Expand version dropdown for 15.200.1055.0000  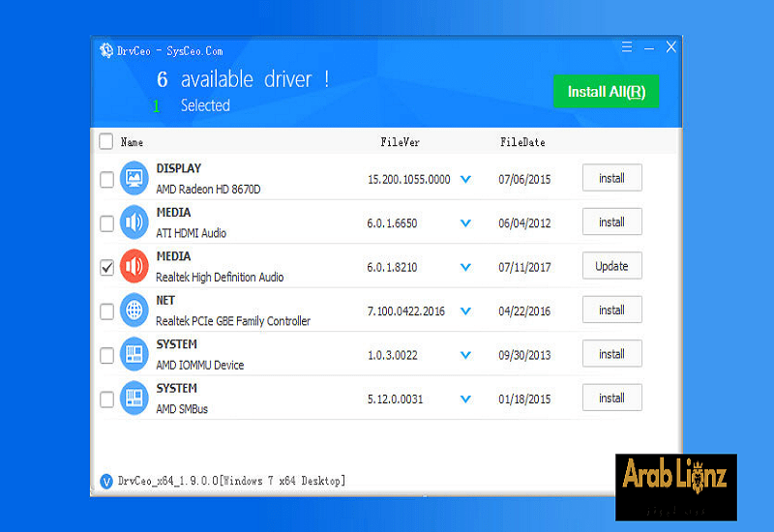point(465,179)
